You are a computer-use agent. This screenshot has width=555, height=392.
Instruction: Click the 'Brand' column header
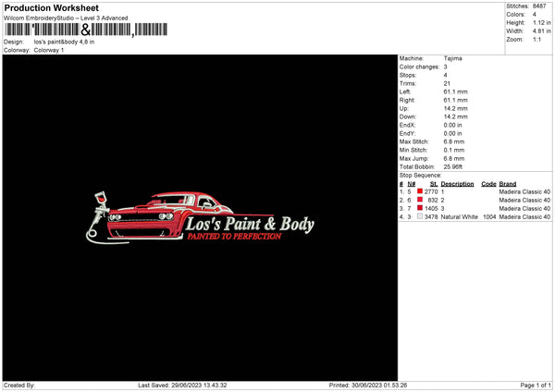point(508,184)
